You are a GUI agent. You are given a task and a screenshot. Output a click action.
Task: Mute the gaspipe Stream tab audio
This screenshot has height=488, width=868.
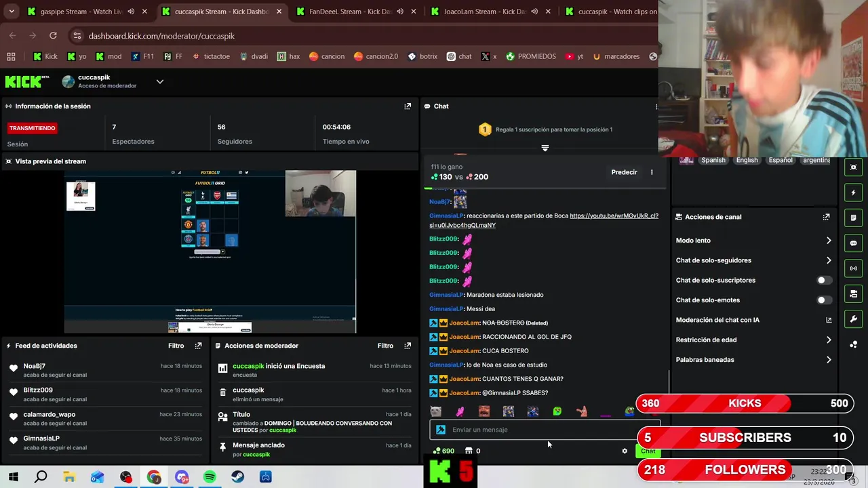[x=131, y=12]
